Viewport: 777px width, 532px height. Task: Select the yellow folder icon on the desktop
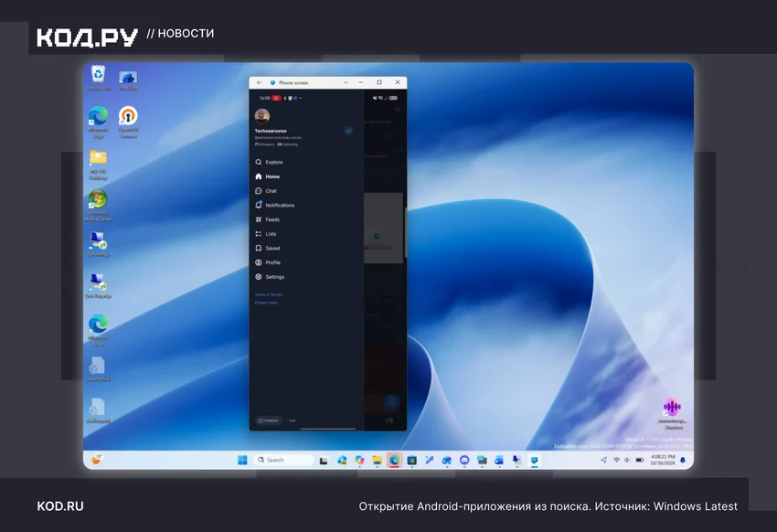[x=98, y=157]
